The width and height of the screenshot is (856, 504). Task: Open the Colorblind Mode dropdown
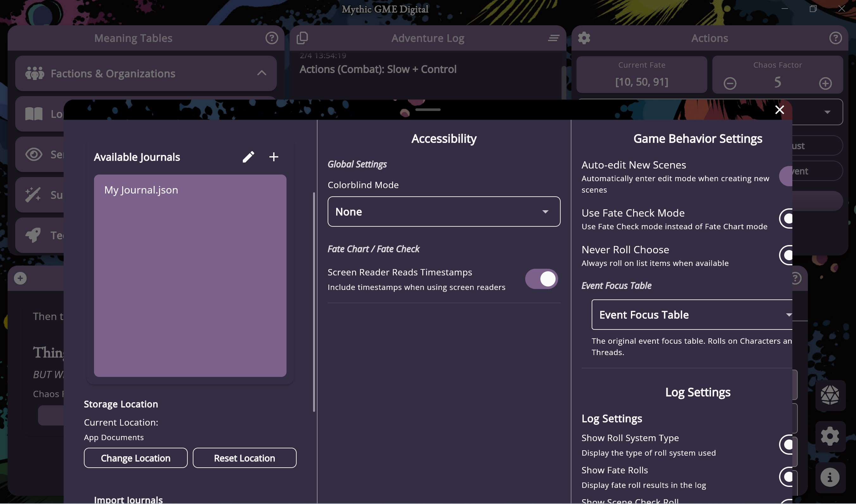coord(443,211)
